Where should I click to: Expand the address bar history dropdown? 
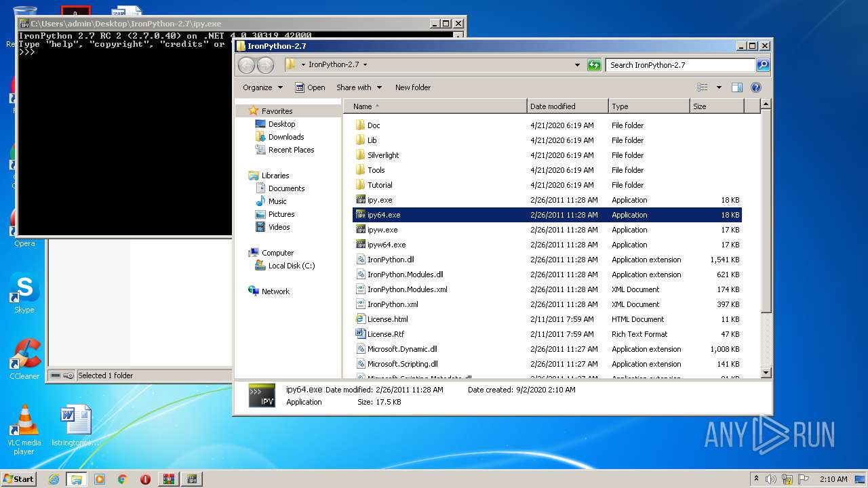click(577, 65)
